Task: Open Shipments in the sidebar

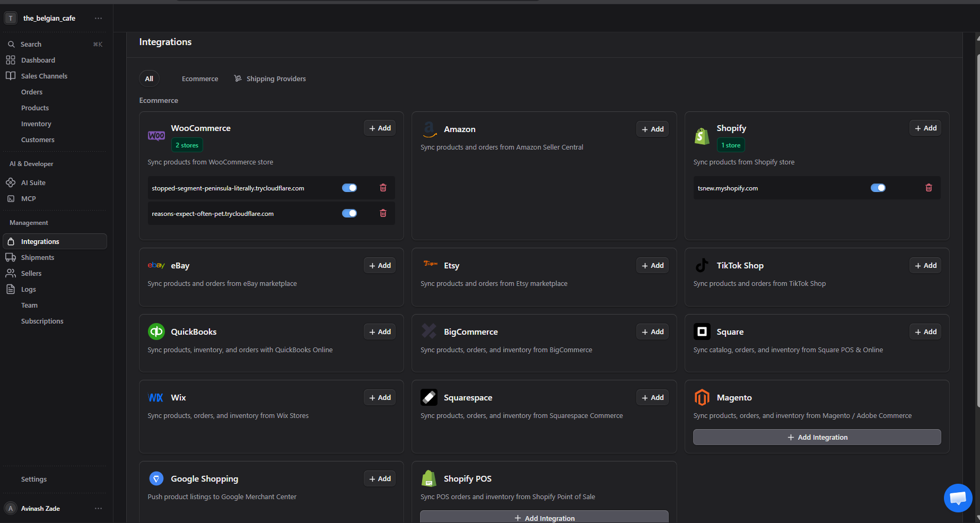Action: (x=37, y=257)
